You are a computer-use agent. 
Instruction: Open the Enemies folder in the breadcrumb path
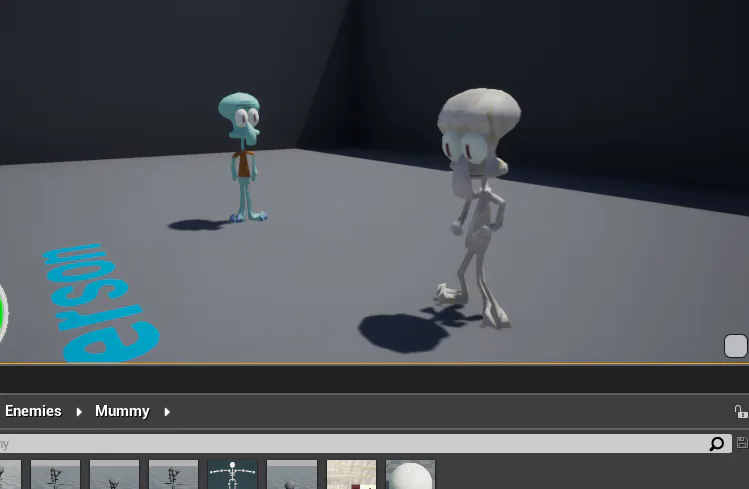pyautogui.click(x=33, y=411)
